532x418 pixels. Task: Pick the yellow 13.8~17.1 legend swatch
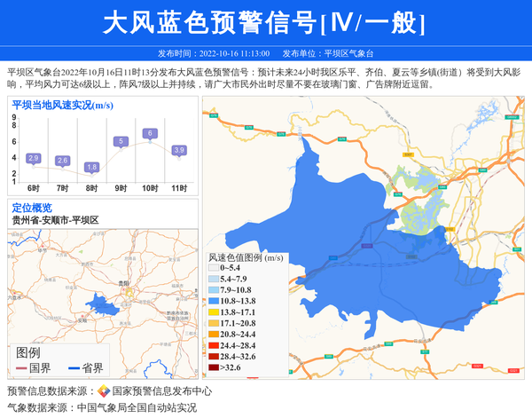pos(214,312)
